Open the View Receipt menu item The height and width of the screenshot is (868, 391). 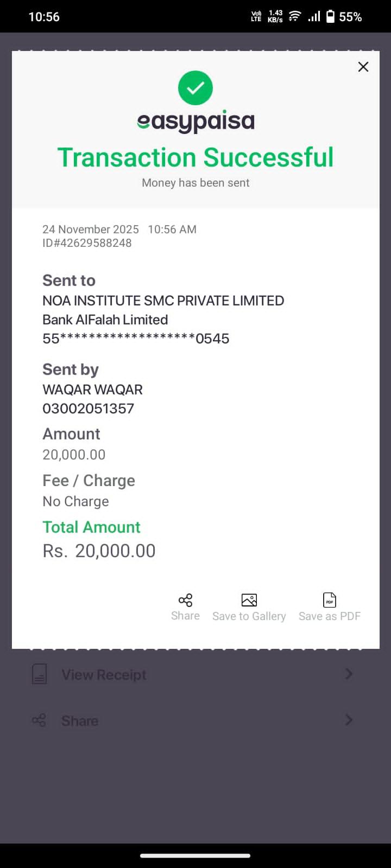click(x=104, y=675)
